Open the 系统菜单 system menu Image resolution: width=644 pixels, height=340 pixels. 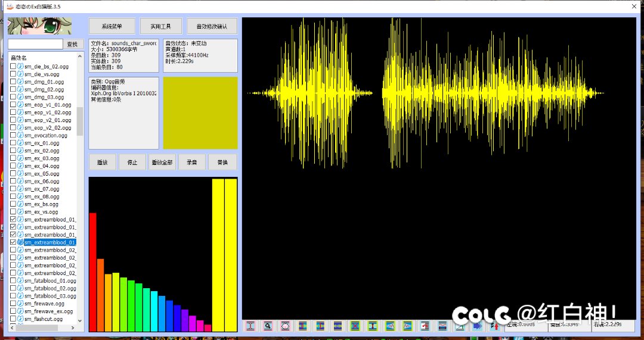(x=112, y=26)
